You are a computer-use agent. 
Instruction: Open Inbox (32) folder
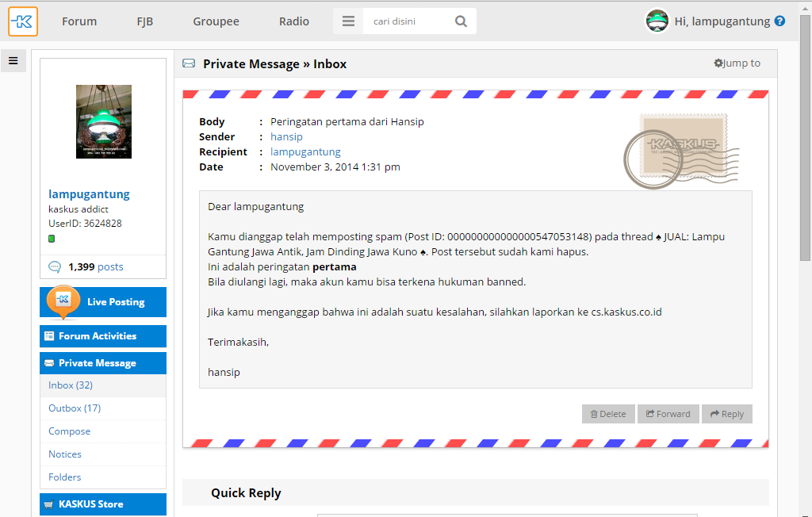tap(71, 385)
